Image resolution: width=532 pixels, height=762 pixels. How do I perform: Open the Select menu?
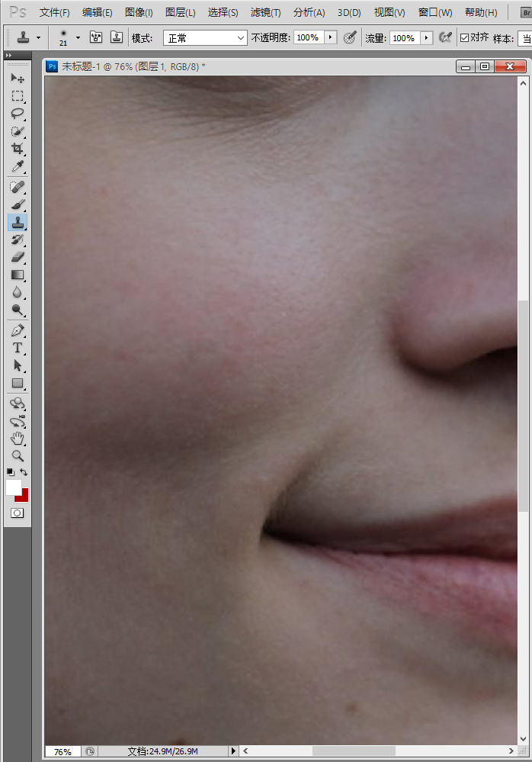tap(223, 13)
